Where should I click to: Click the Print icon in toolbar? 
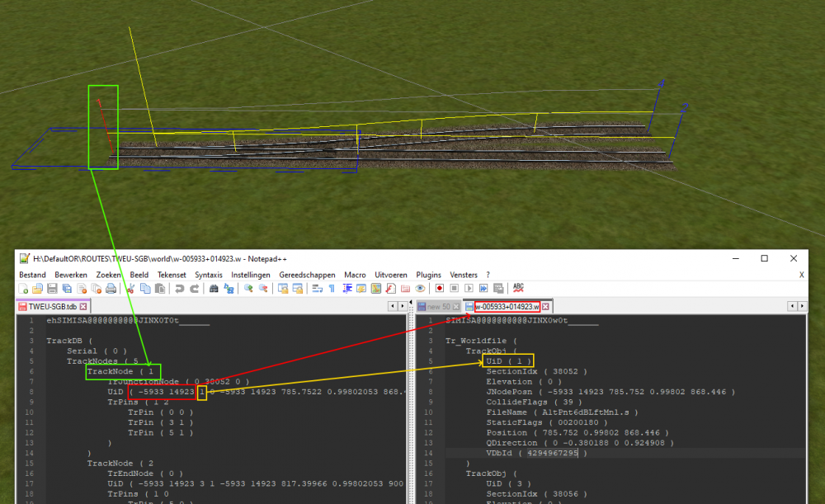pyautogui.click(x=110, y=289)
